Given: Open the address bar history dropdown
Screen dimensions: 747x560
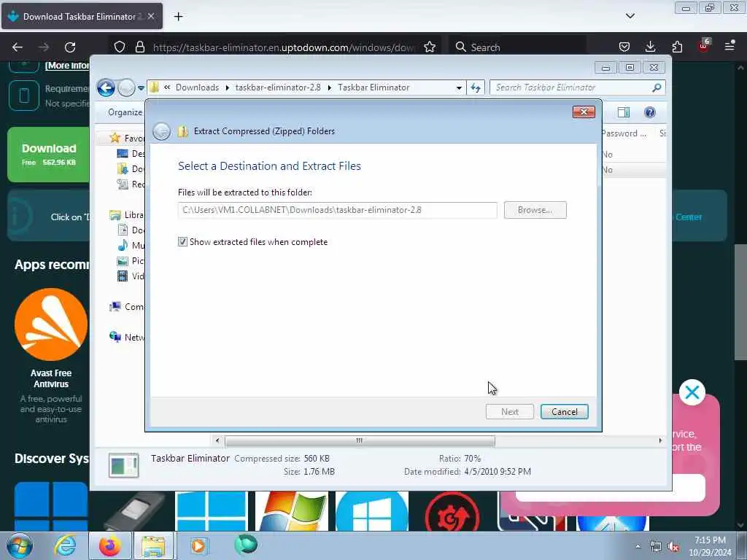Looking at the screenshot, I should tap(459, 88).
